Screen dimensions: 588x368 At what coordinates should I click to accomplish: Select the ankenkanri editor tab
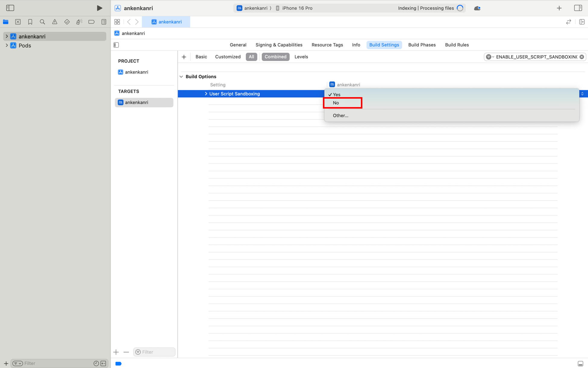(166, 22)
